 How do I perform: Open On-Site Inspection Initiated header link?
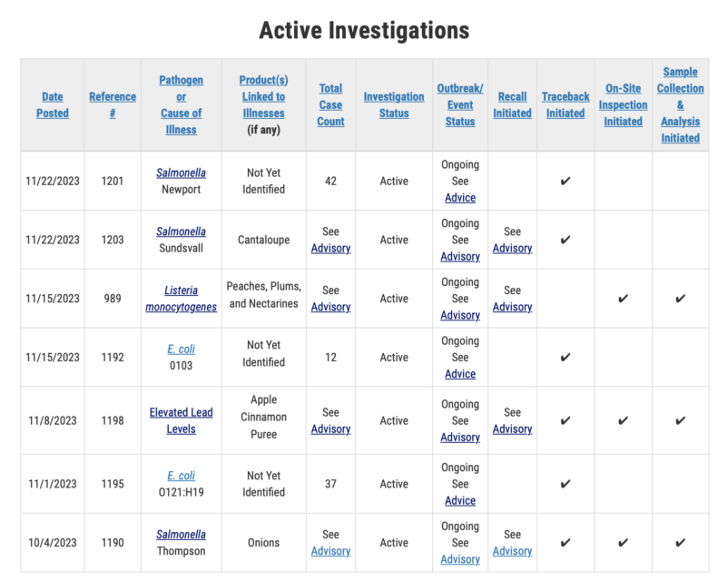pyautogui.click(x=623, y=105)
